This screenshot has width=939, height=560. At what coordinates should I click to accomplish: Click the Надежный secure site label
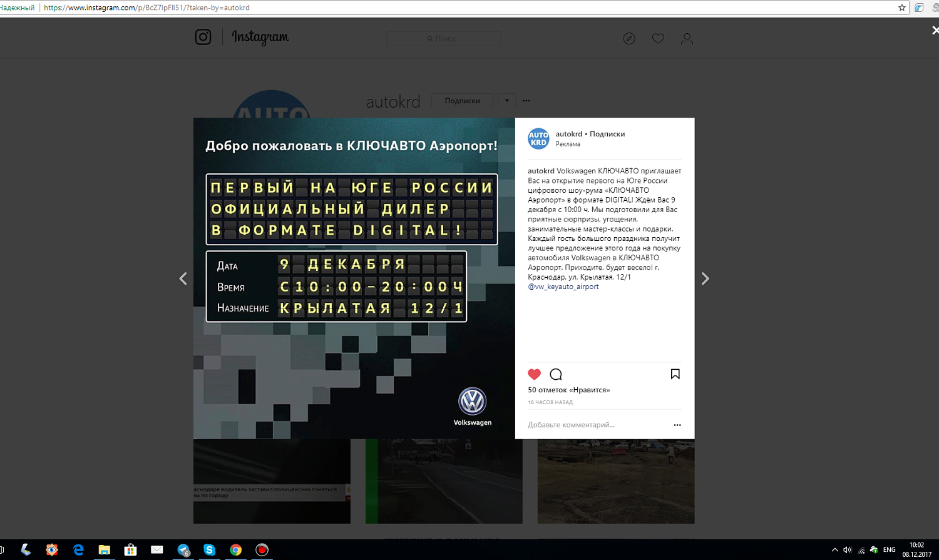coord(18,8)
